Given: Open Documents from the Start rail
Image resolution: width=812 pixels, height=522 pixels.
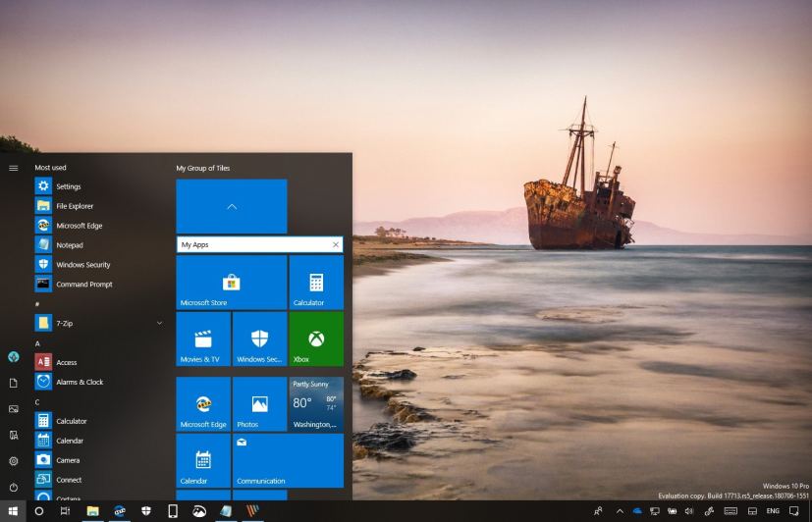Looking at the screenshot, I should [x=14, y=383].
